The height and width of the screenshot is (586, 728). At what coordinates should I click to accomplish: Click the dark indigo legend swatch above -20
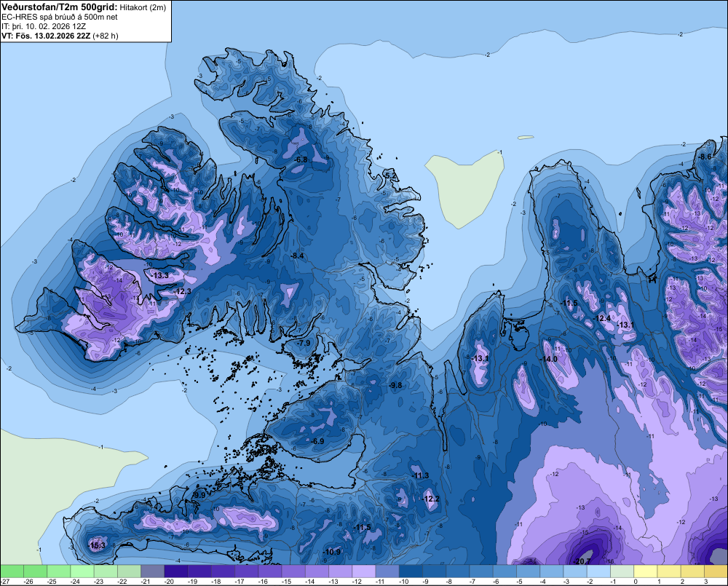(176, 571)
